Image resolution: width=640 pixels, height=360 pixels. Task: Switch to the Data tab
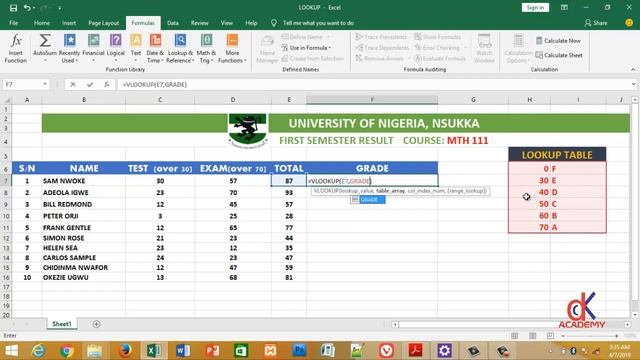(173, 23)
